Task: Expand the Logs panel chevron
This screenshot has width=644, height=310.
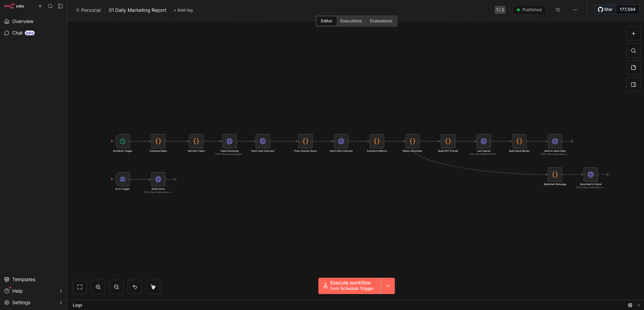Action: 639,305
